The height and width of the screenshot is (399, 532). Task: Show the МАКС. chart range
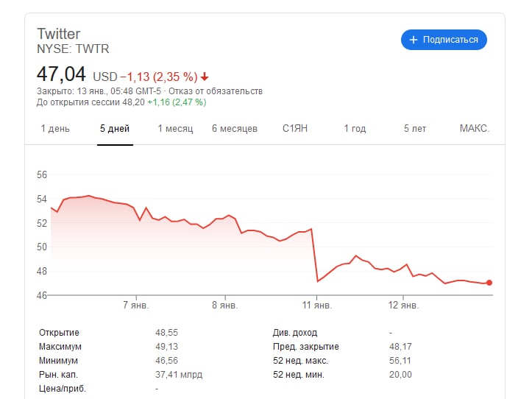(475, 129)
